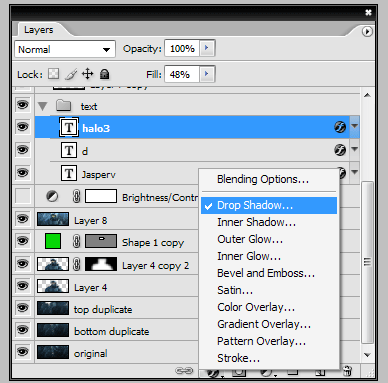The image size is (388, 383).
Task: Open the Normal blend mode dropdown
Action: pos(65,49)
